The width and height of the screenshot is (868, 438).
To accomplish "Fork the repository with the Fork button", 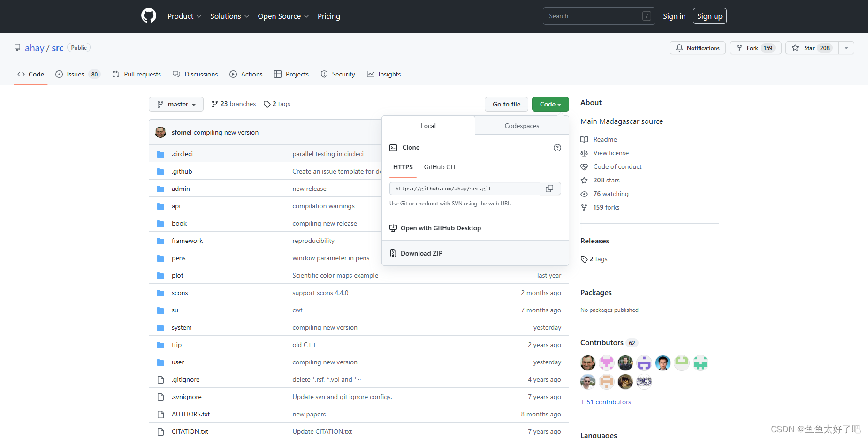I will 755,48.
